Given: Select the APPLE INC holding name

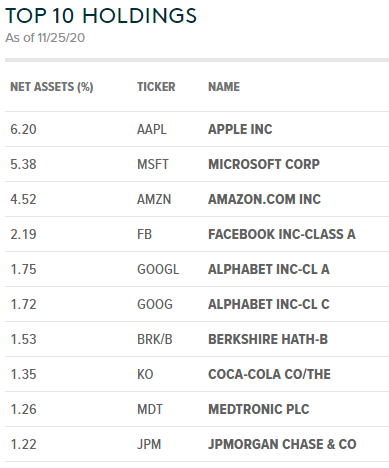Looking at the screenshot, I should click(x=240, y=129).
